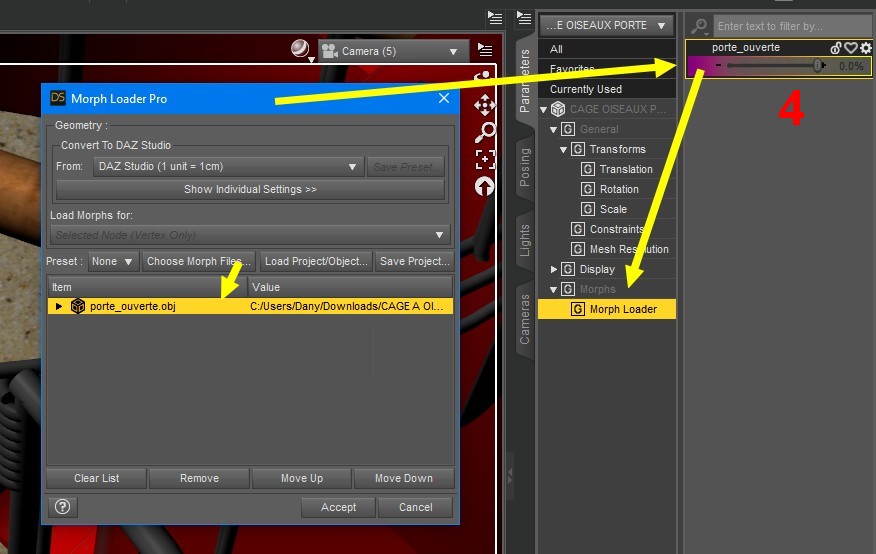
Task: Switch to the Posing pane tab
Action: [525, 166]
